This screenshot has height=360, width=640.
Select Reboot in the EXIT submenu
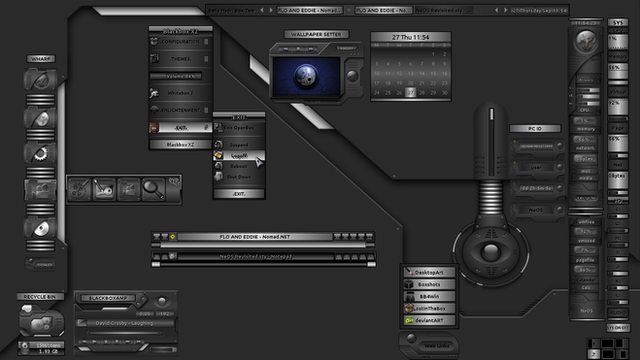[239, 166]
